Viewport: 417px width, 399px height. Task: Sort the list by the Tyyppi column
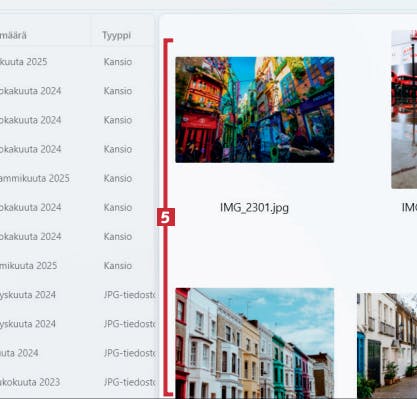coord(116,35)
